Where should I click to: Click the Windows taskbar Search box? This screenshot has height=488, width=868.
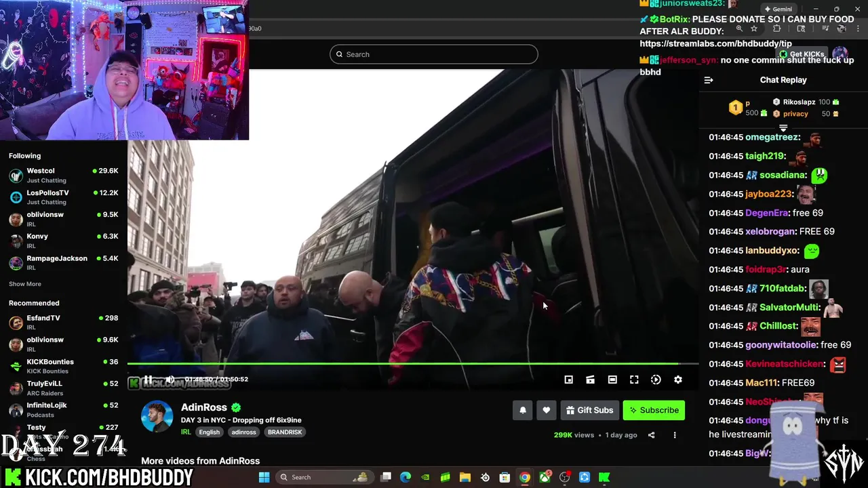pyautogui.click(x=325, y=477)
